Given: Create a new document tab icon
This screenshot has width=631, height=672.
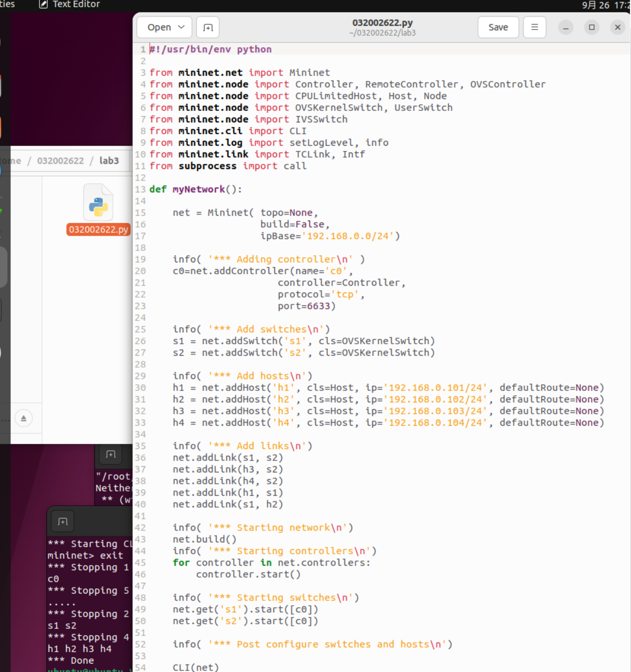Looking at the screenshot, I should point(208,27).
